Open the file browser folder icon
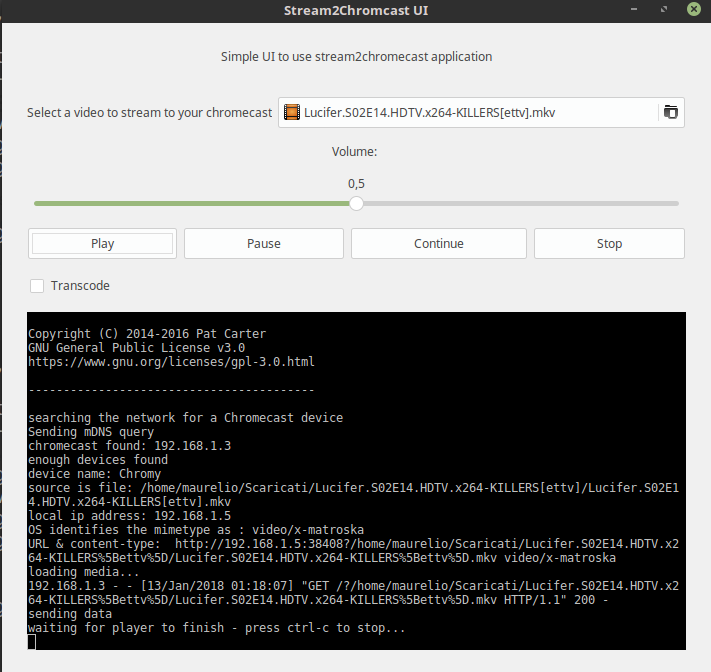This screenshot has width=711, height=672. (671, 112)
